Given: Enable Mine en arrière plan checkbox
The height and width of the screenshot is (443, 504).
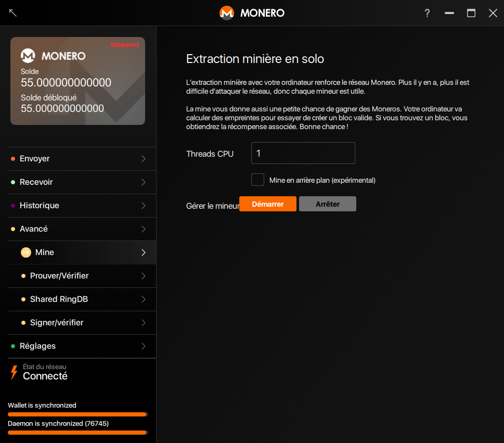Looking at the screenshot, I should [258, 180].
